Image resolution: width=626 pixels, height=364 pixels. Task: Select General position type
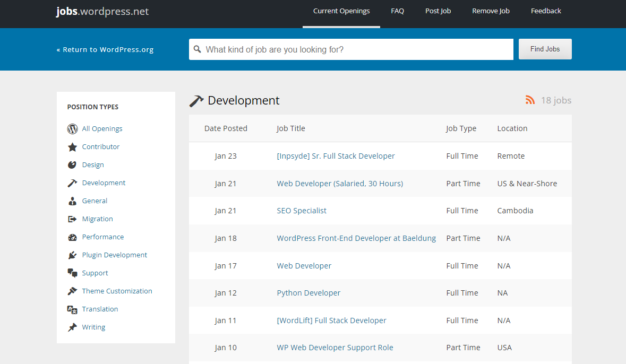(x=95, y=201)
